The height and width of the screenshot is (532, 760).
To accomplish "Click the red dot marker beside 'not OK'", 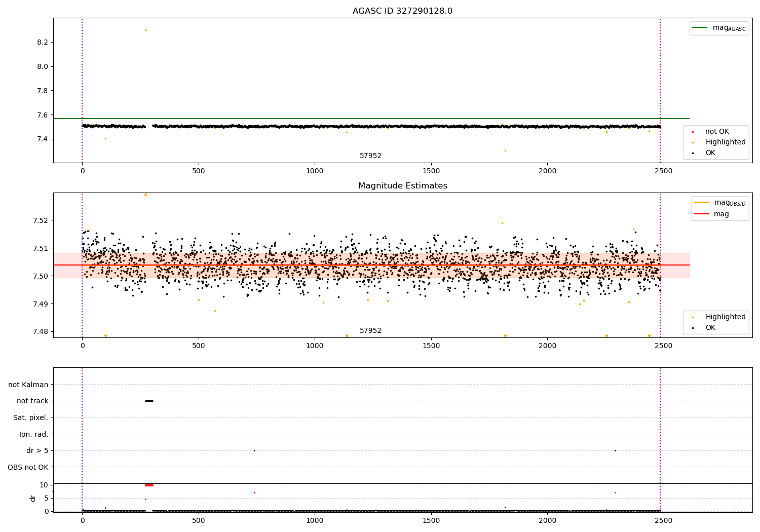I will point(693,132).
